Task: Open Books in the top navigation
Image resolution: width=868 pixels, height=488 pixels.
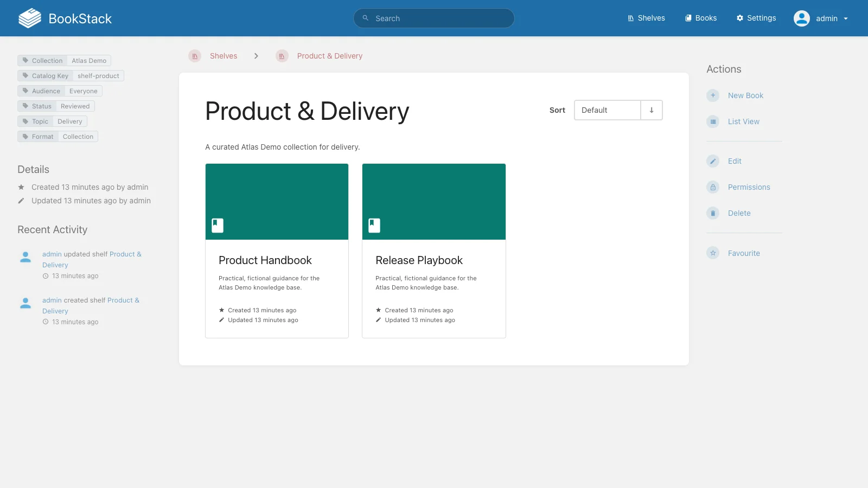Action: point(701,18)
